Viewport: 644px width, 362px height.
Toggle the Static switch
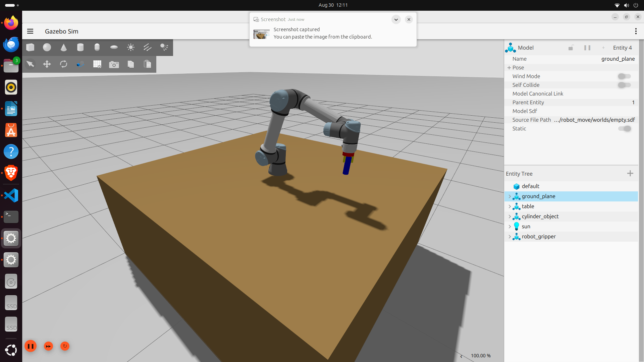point(624,129)
